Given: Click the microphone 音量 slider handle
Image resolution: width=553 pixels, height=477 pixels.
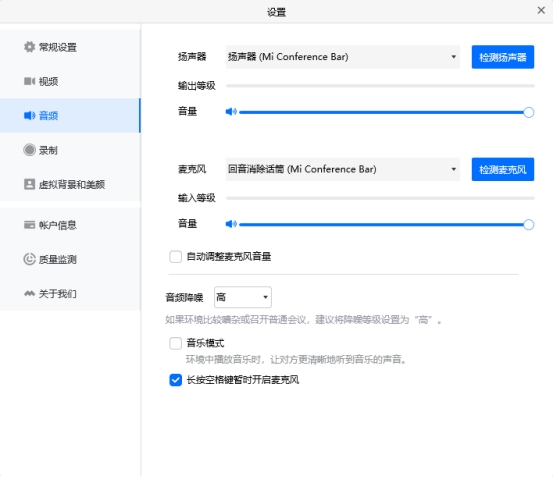Looking at the screenshot, I should coord(528,225).
